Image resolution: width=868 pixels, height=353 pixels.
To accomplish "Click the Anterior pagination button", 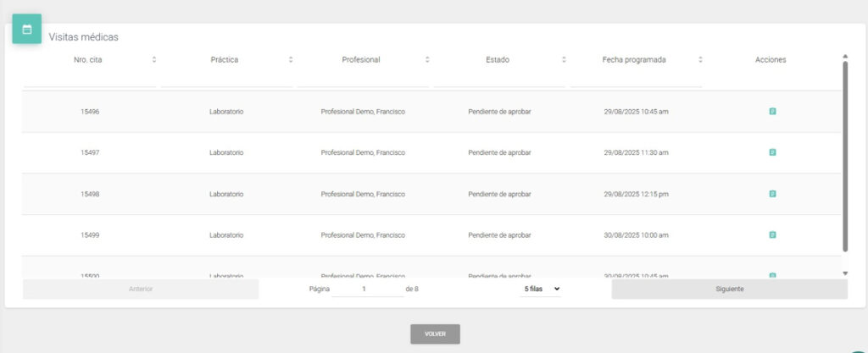I will [x=141, y=289].
